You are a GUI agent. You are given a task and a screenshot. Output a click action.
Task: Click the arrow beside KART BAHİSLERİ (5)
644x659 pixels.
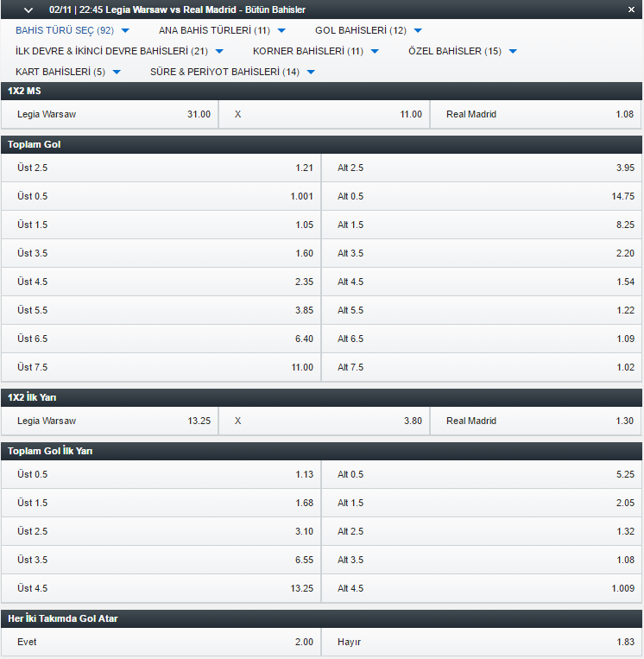click(117, 73)
